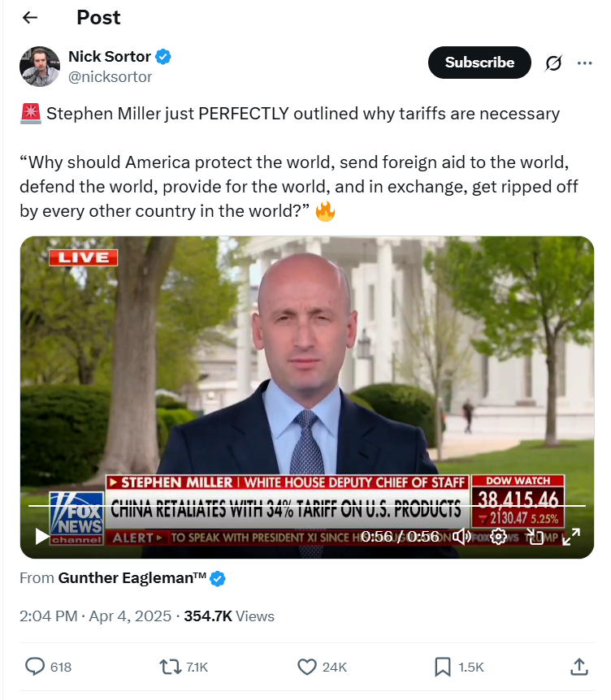Viewport: 611px width, 700px height.
Task: Like the post with the heart icon
Action: 307,667
